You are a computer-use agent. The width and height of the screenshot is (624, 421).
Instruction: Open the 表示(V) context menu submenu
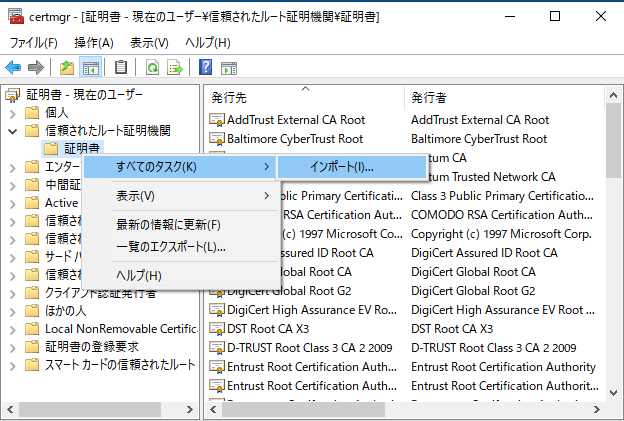click(x=179, y=196)
